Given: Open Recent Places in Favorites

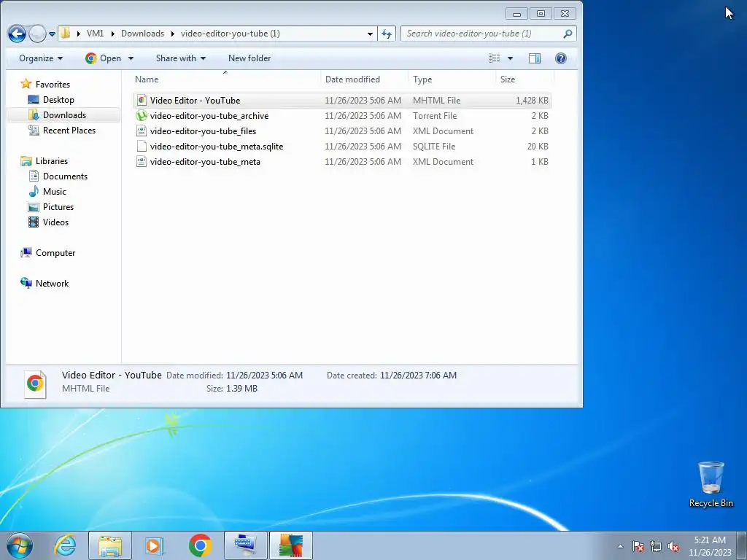Looking at the screenshot, I should click(x=69, y=130).
